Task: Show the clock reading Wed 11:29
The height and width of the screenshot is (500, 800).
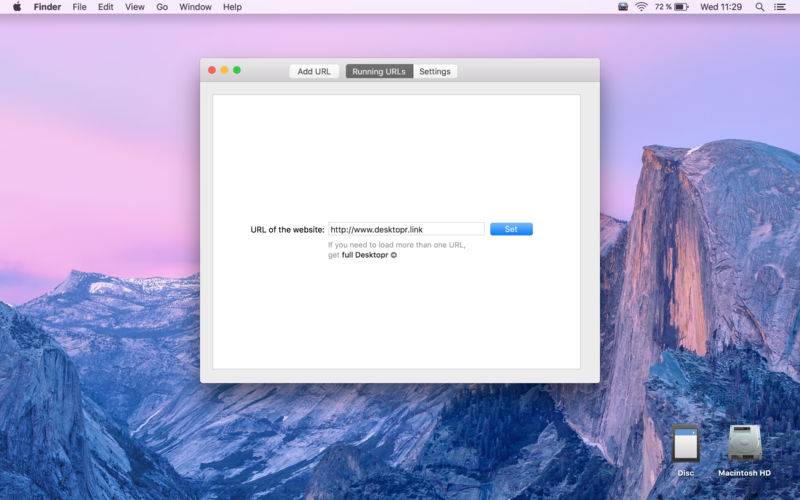Action: coord(721,7)
